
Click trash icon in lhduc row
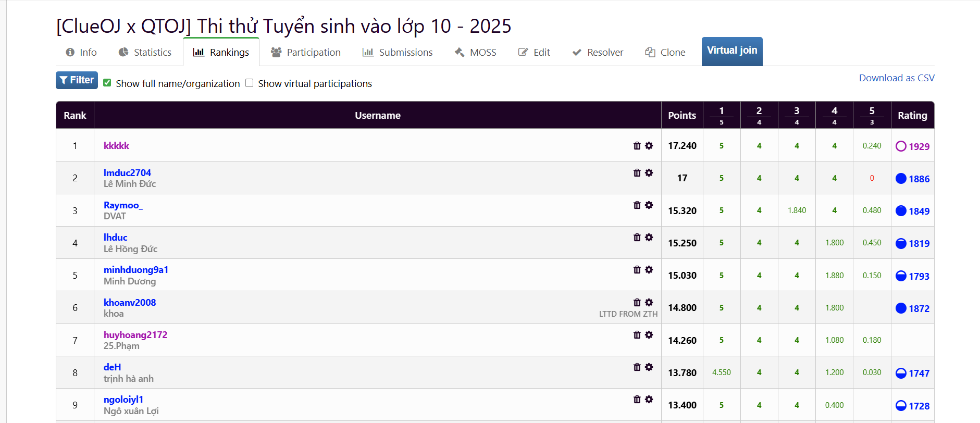[x=637, y=237]
